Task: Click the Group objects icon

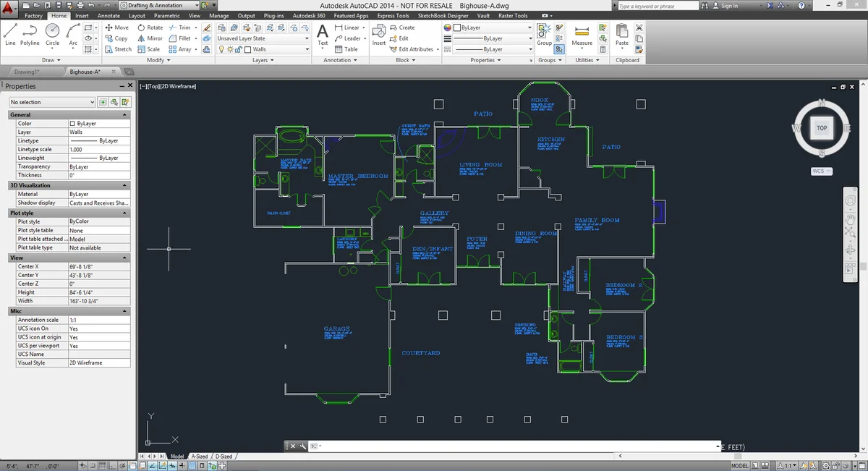Action: coord(544,34)
